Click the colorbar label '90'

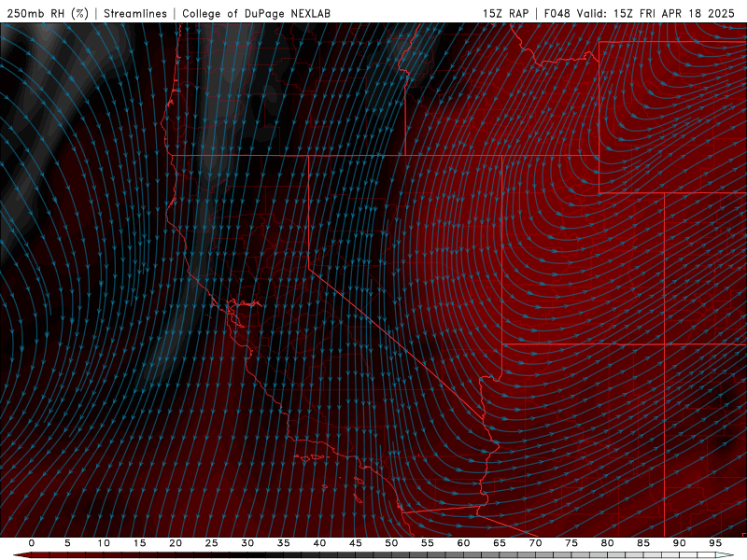(679, 543)
